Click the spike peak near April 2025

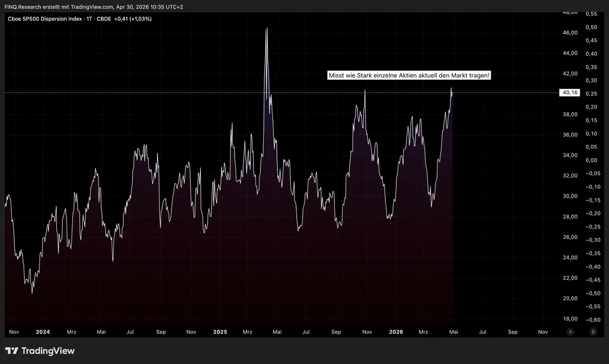267,28
